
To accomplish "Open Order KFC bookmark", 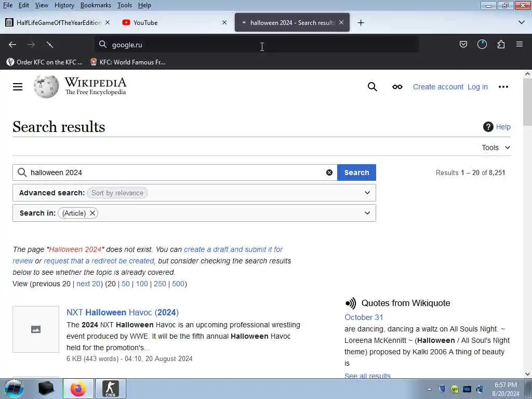I will 45,62.
